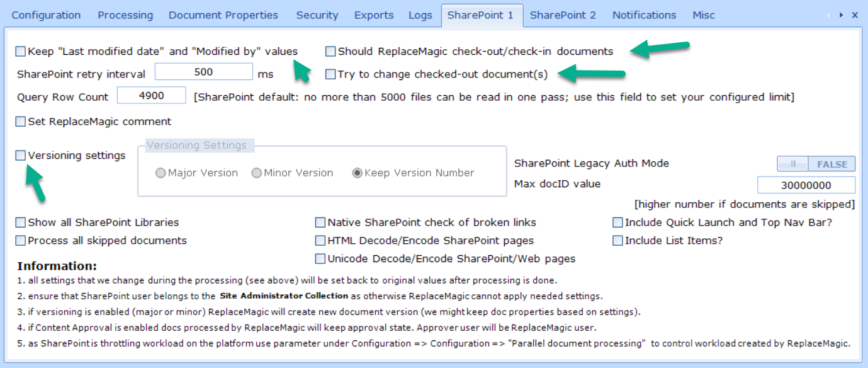Select Keep Version Number radio button

point(358,173)
